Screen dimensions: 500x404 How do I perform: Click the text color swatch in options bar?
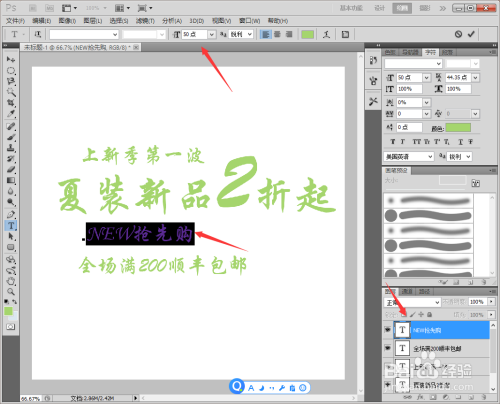[307, 34]
